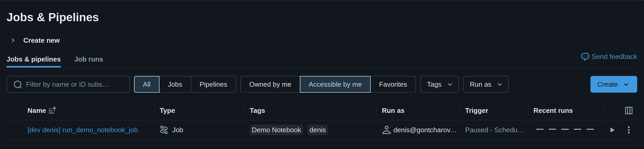
Task: Toggle the Pipelines type filter
Action: click(213, 84)
